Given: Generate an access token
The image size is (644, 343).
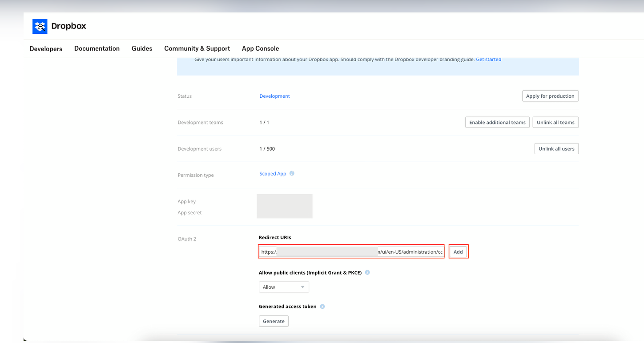Looking at the screenshot, I should click(x=274, y=321).
